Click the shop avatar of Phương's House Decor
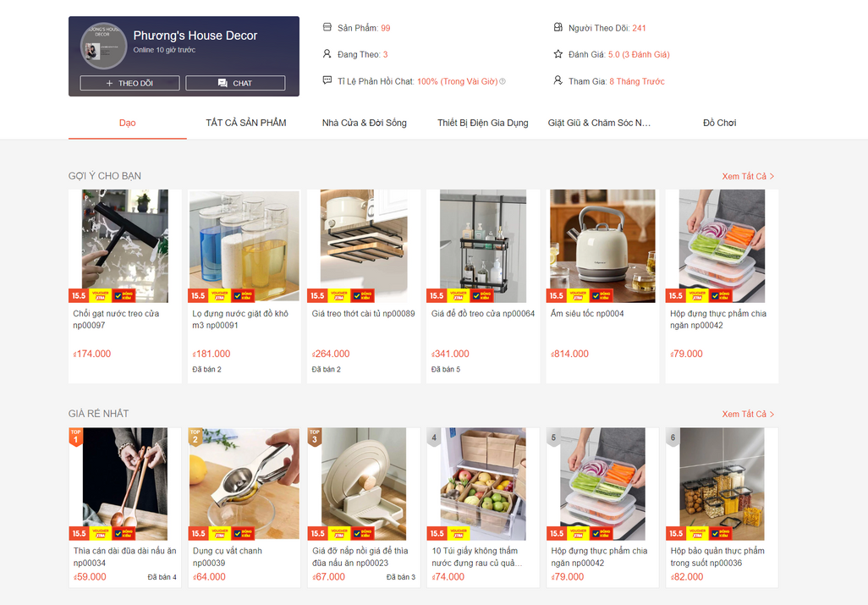The height and width of the screenshot is (605, 868). point(103,46)
